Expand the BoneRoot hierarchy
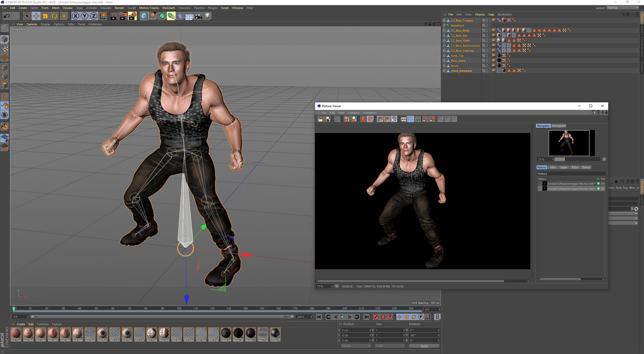The height and width of the screenshot is (354, 644). (444, 25)
